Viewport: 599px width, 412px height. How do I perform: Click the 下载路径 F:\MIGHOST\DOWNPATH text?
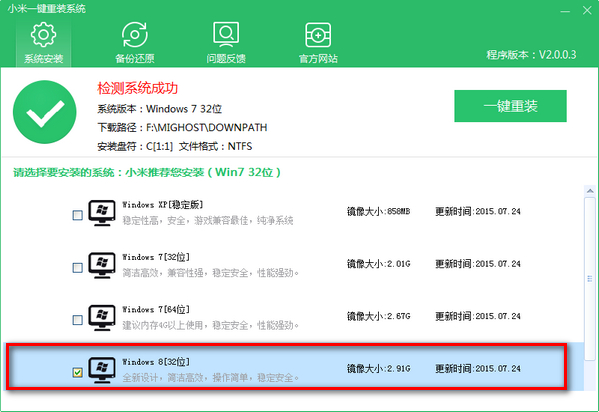coord(182,127)
